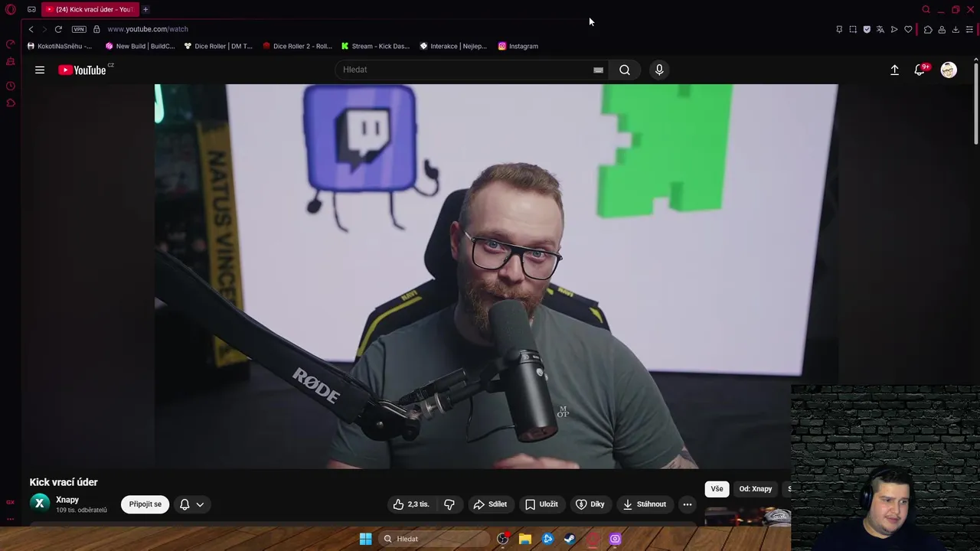Open the ad blocker shield icon
Image resolution: width=980 pixels, height=551 pixels.
tap(867, 29)
